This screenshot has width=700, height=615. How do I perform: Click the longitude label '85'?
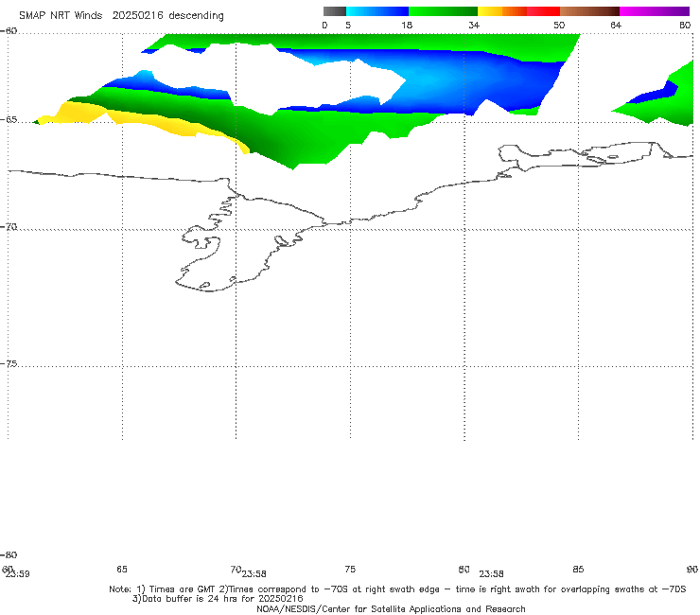coord(578,569)
